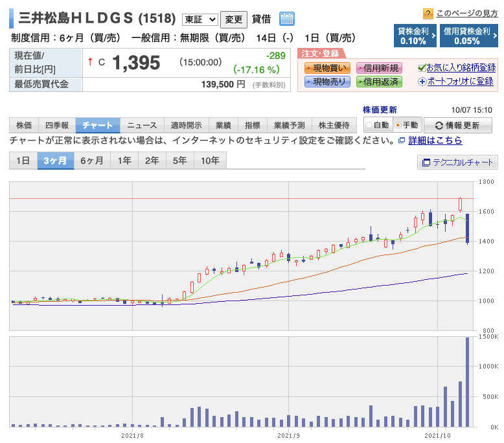
Task: Click the 株価更新 label
Action: coord(380,110)
